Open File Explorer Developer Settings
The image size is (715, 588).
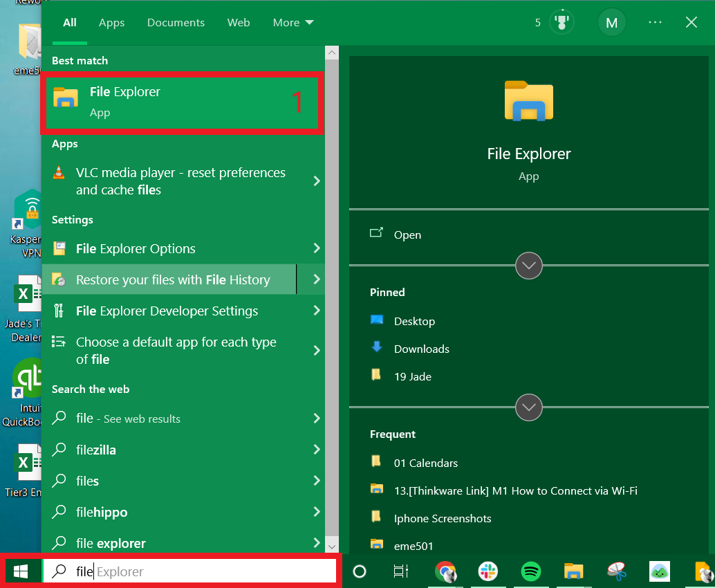[169, 311]
